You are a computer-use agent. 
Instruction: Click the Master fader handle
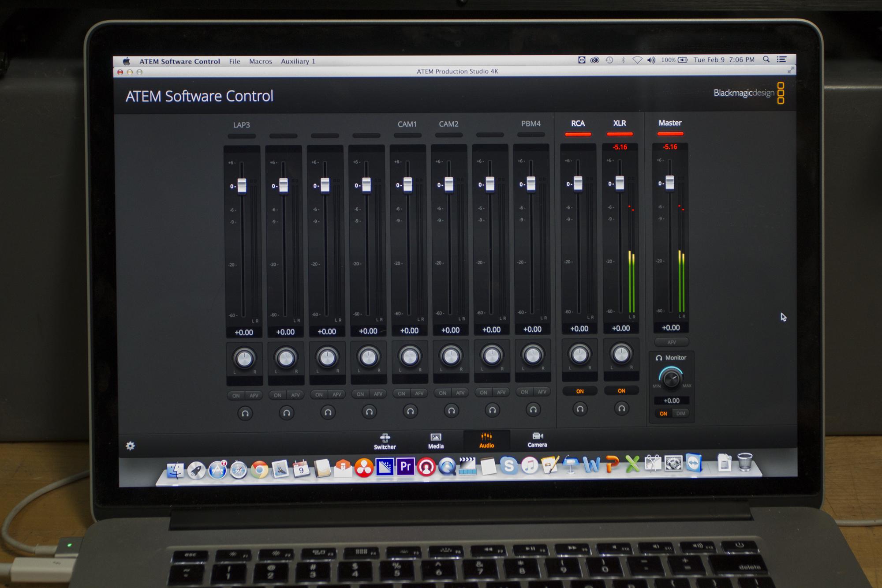point(669,182)
